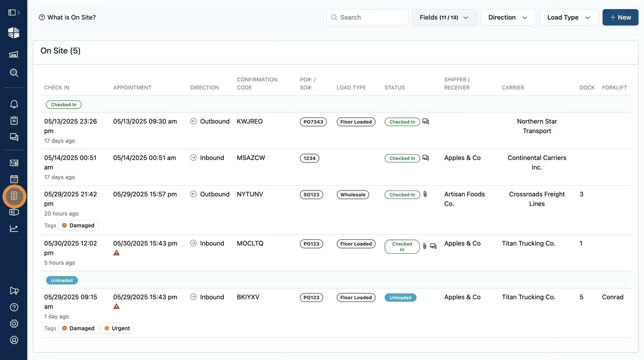Select the On Site (5) heading
The width and height of the screenshot is (644, 360).
coord(61,51)
